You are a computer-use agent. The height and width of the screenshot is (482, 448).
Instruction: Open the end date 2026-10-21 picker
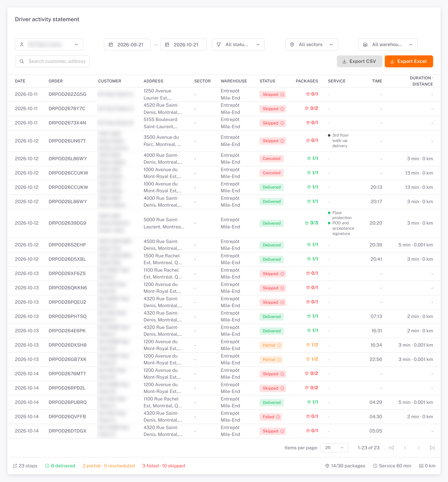[x=184, y=45]
